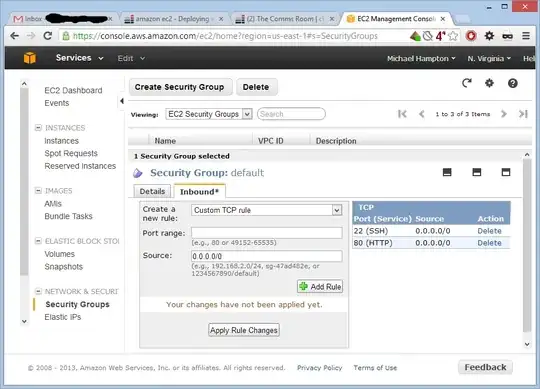Open console settings gear icon
This screenshot has width=540, height=389.
pyautogui.click(x=489, y=83)
